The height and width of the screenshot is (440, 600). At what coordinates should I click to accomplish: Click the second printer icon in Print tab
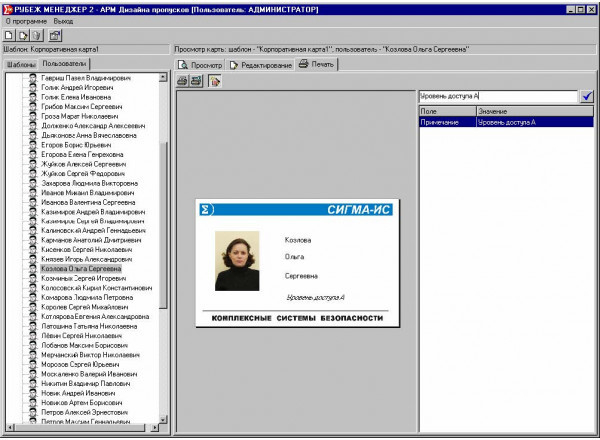(x=196, y=81)
